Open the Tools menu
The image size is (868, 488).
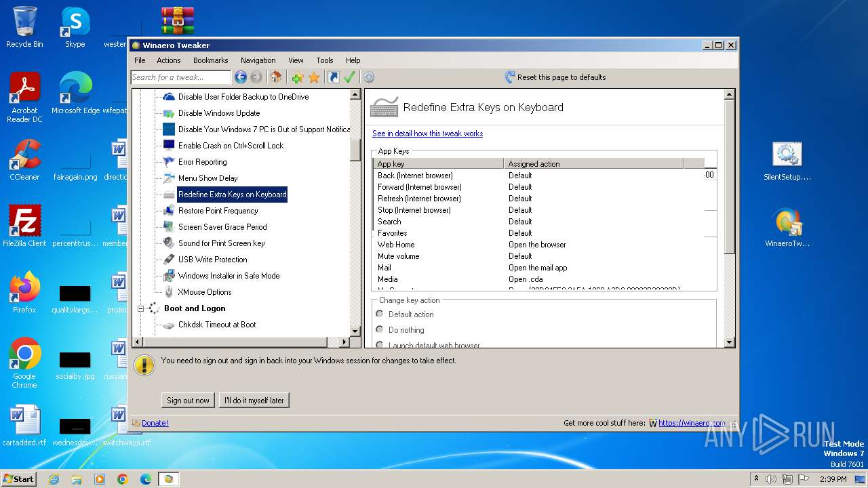click(325, 60)
